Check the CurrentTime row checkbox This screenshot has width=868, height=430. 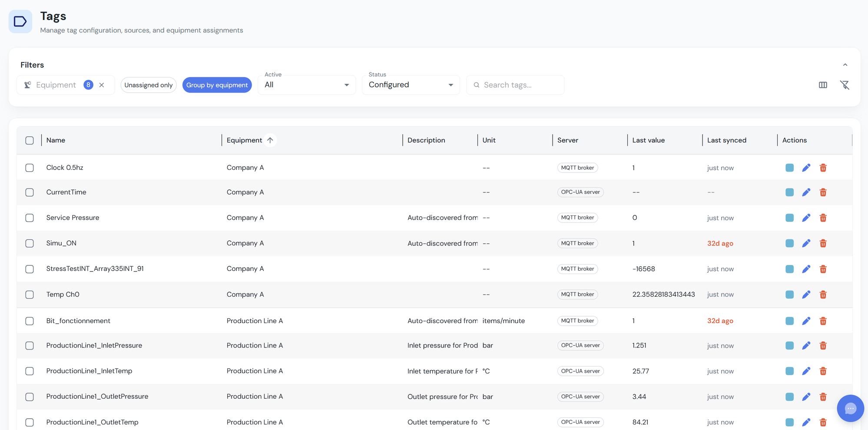[x=30, y=192]
